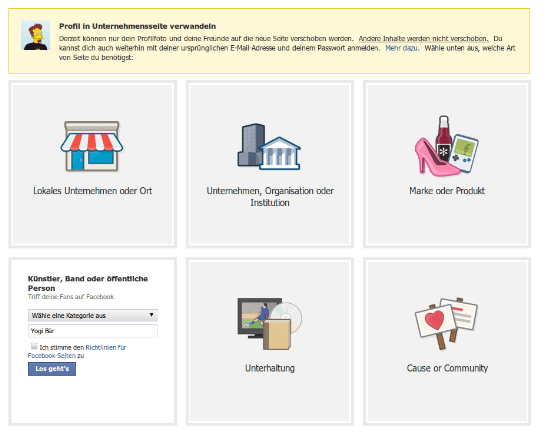Click the storefront icon for local business
The height and width of the screenshot is (434, 549).
92,146
